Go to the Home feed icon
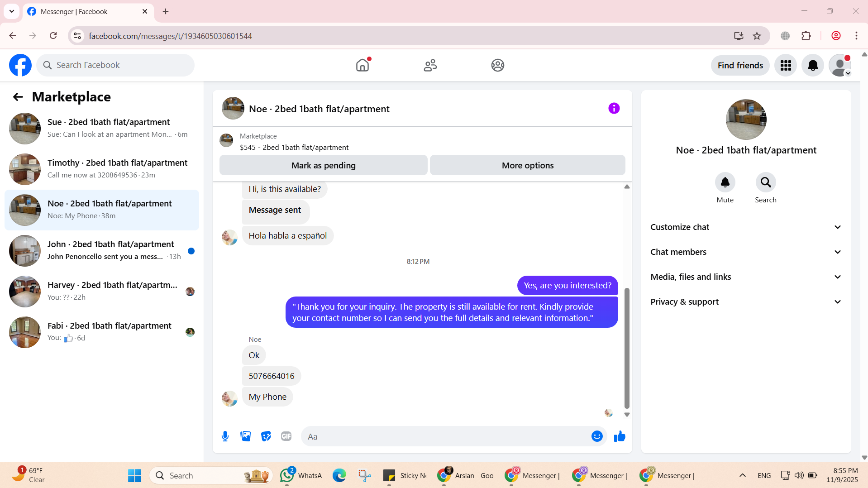Image resolution: width=868 pixels, height=488 pixels. point(362,65)
